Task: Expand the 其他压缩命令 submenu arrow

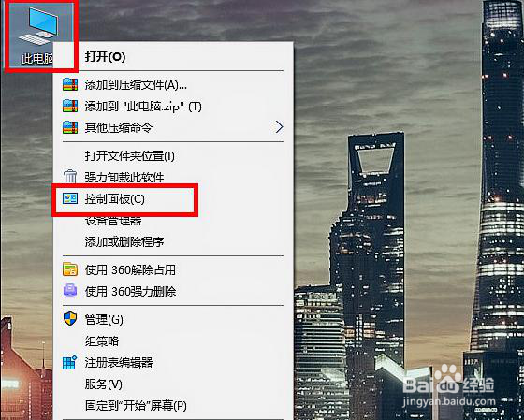Action: click(280, 127)
